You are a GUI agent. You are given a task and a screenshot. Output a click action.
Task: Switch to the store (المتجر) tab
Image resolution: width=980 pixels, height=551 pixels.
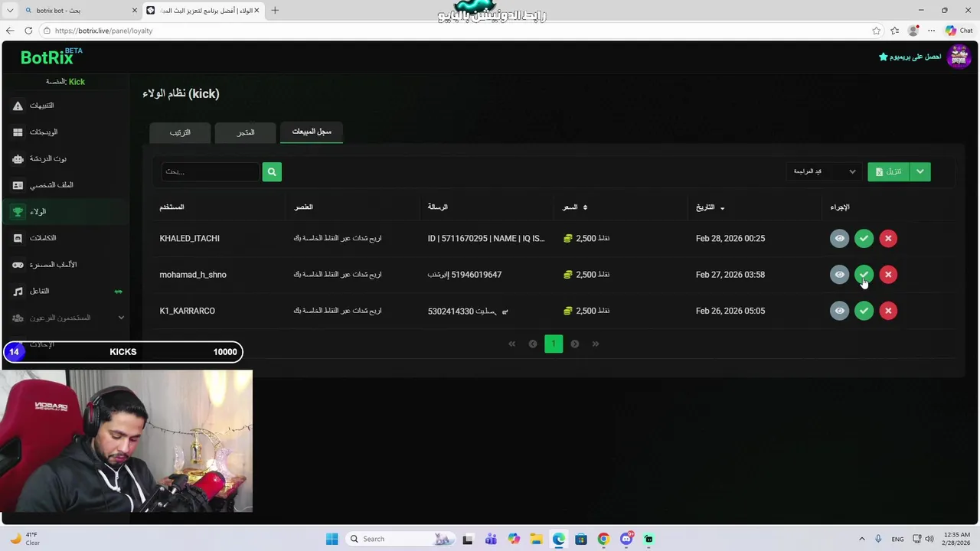click(x=246, y=132)
